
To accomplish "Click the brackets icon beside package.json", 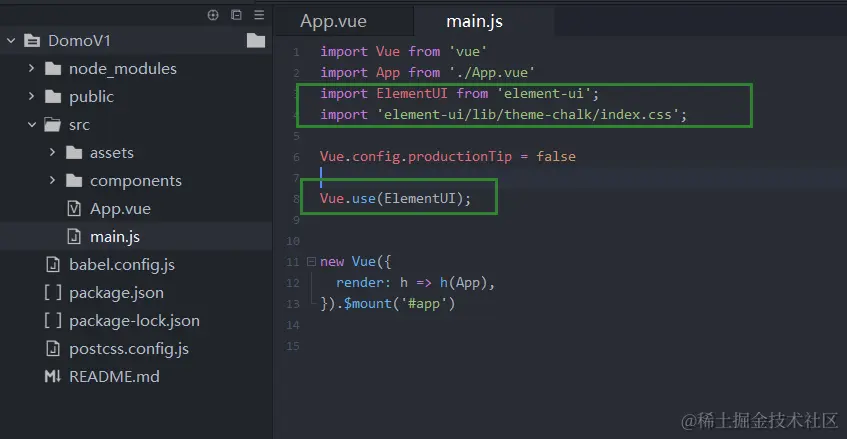I will click(53, 293).
